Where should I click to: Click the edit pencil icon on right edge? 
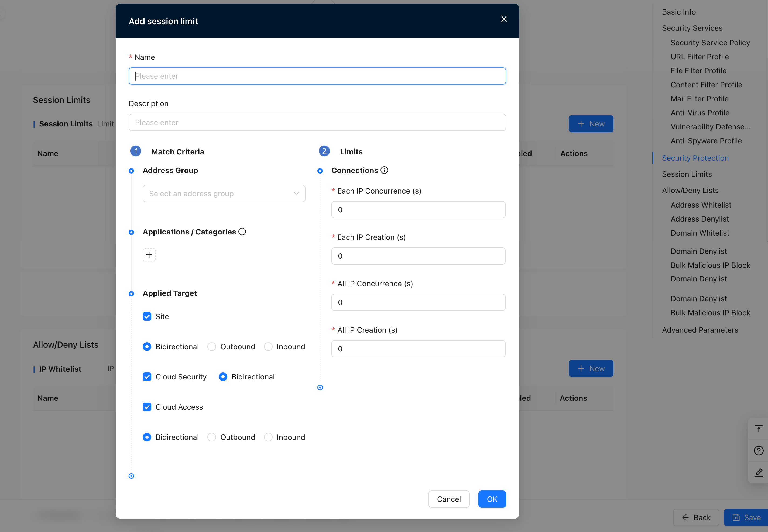point(759,473)
